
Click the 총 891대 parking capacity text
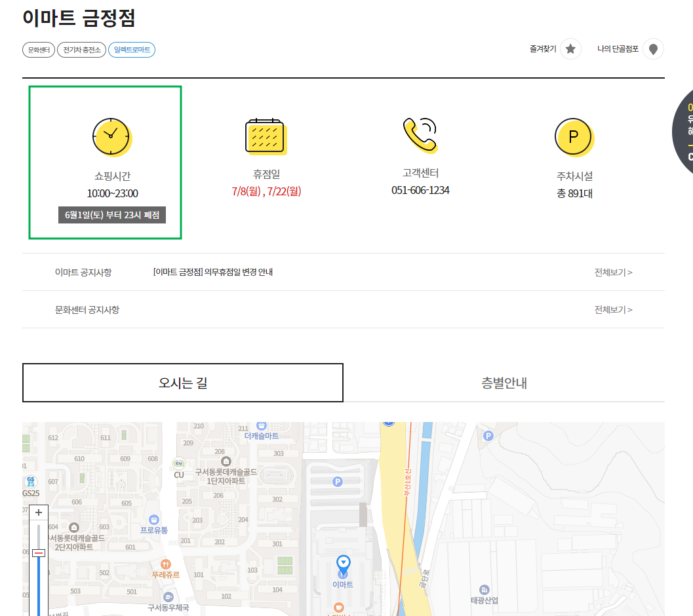574,193
